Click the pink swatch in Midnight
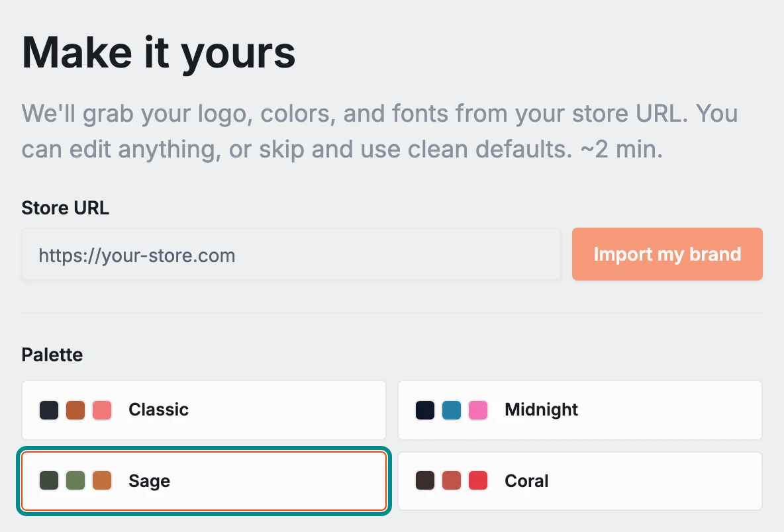This screenshot has height=532, width=784. tap(478, 410)
